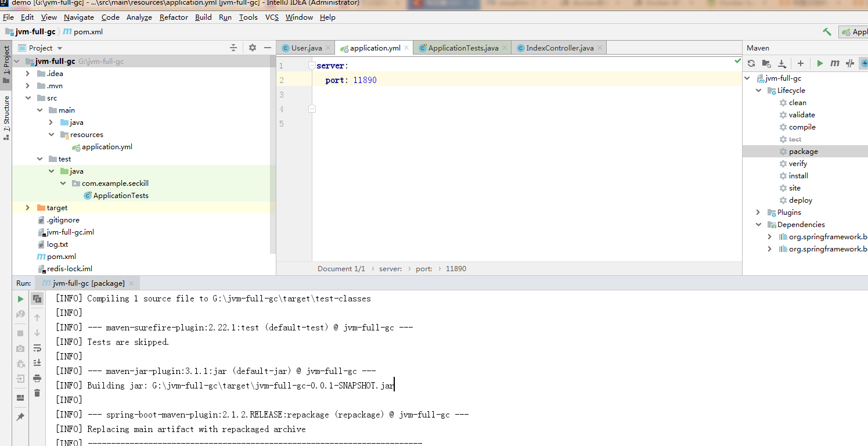Run Maven Build green play icon
The image size is (868, 446).
coord(820,63)
